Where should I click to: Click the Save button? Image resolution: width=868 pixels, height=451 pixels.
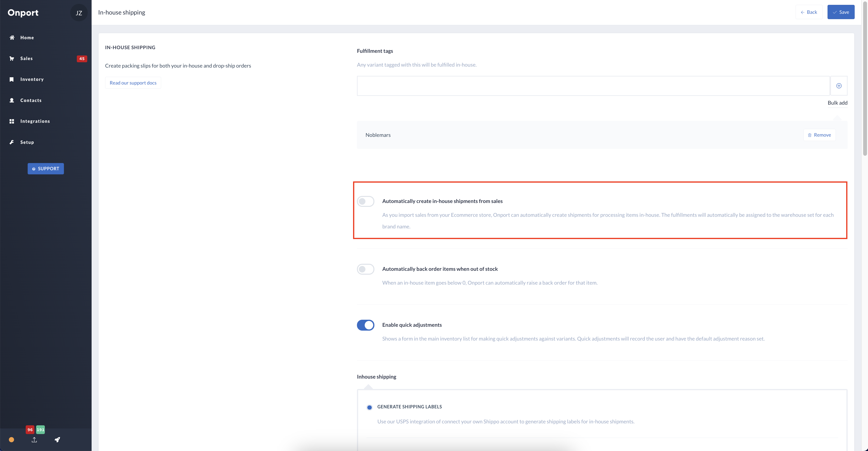click(841, 12)
